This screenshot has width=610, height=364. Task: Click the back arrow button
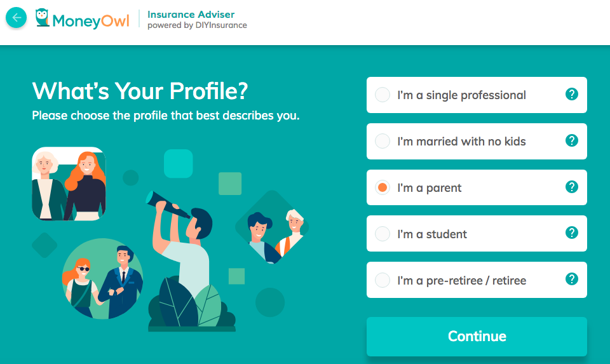click(x=17, y=18)
